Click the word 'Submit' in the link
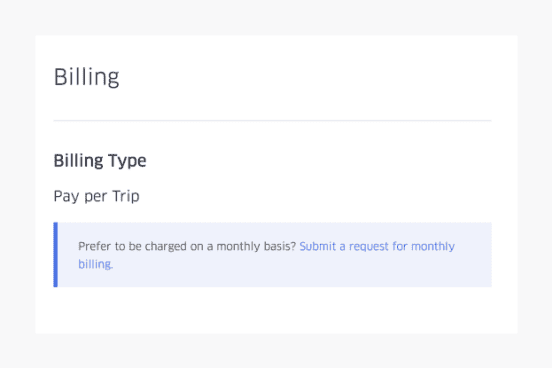Viewport: 552px width, 368px height. [317, 246]
